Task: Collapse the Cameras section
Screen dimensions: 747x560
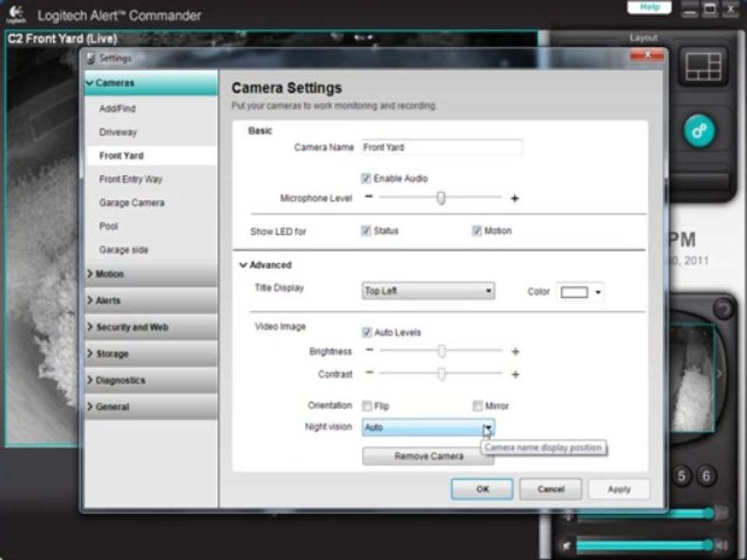Action: click(150, 83)
